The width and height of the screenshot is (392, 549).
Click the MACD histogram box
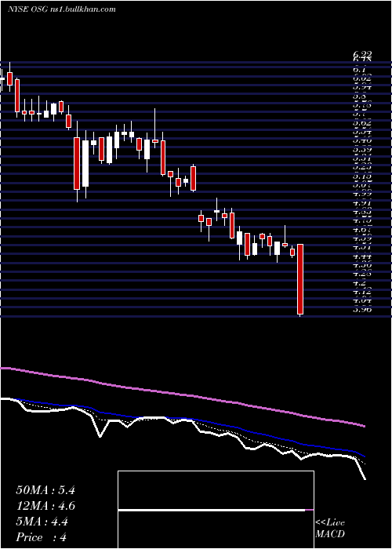click(216, 510)
